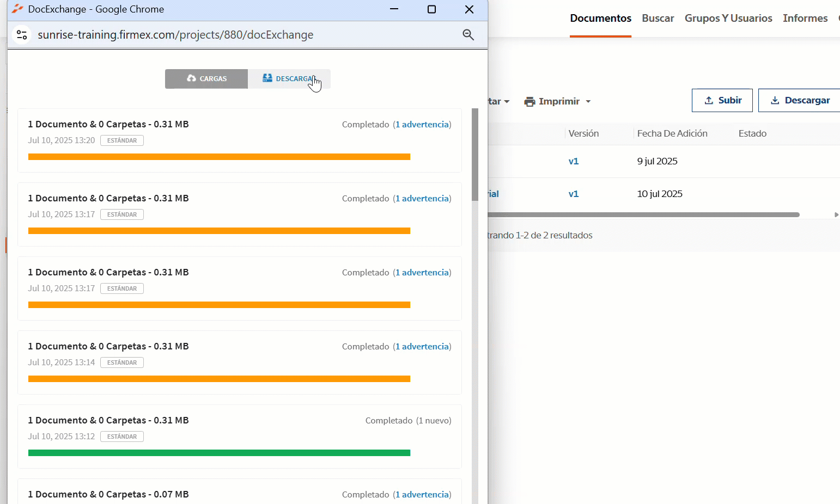Click the '1-2 de 2 resultados' text

554,236
